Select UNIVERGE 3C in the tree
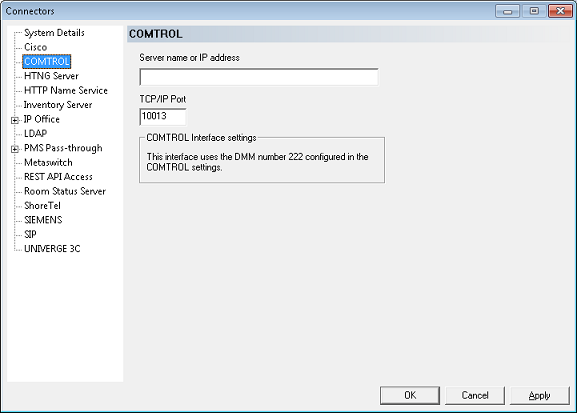 pyautogui.click(x=52, y=249)
